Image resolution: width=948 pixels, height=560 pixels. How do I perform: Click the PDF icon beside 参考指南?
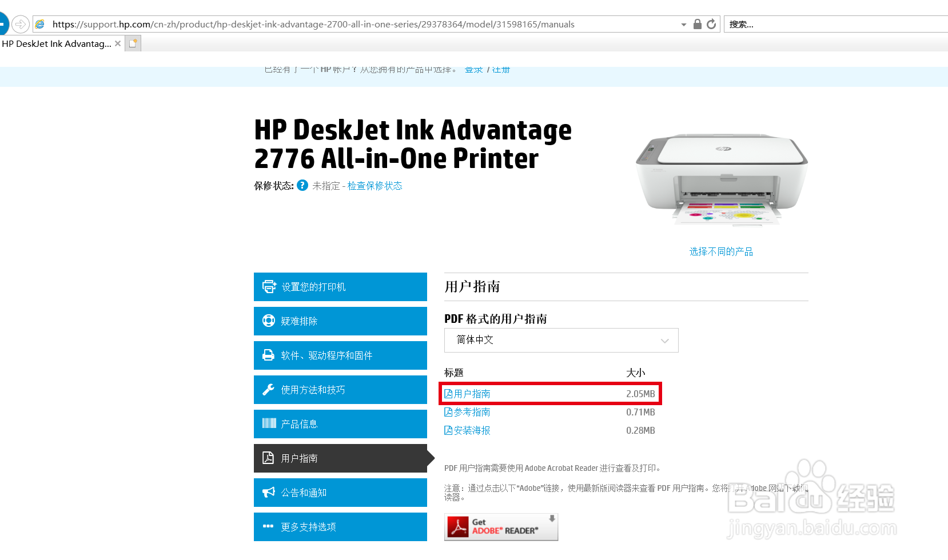(x=448, y=412)
